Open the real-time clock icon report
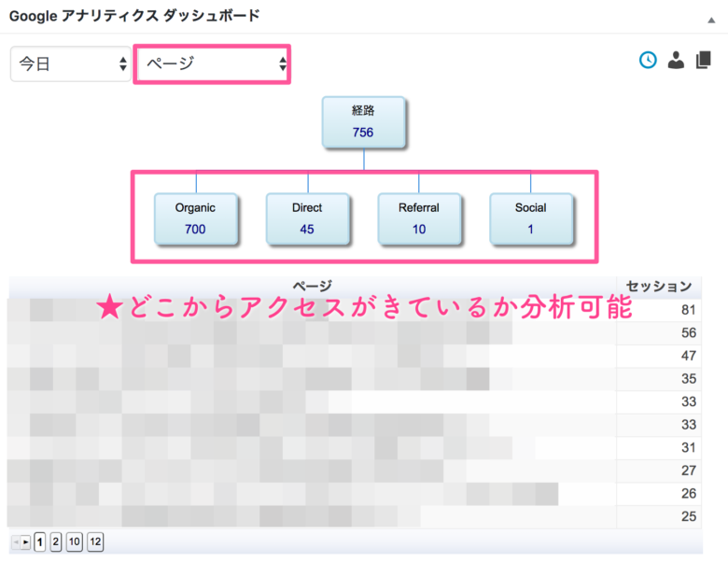 point(648,60)
